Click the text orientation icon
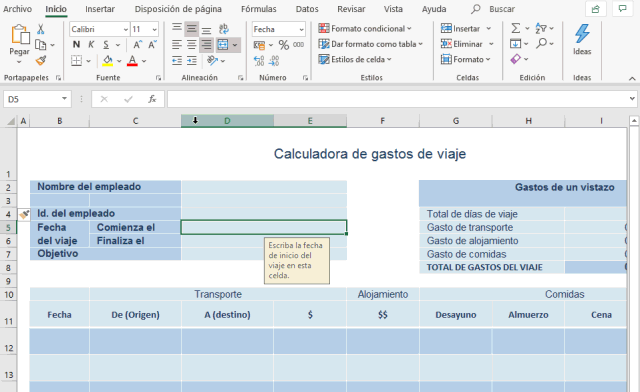Image resolution: width=640 pixels, height=392 pixels. coord(212,60)
